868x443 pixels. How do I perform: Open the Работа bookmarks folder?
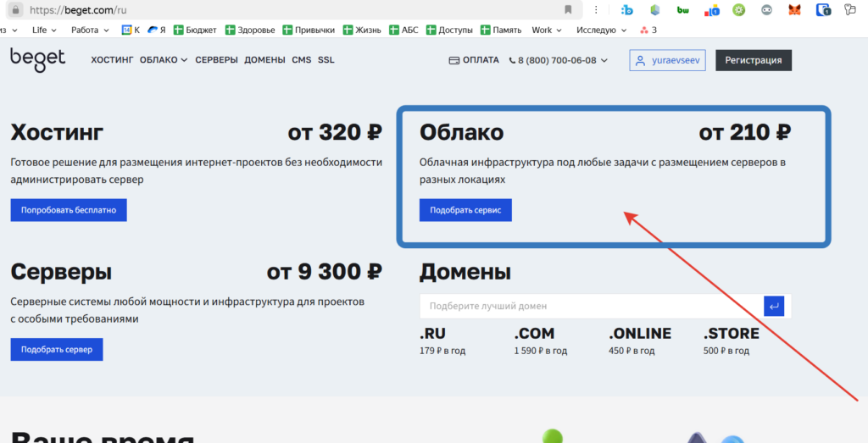[90, 30]
